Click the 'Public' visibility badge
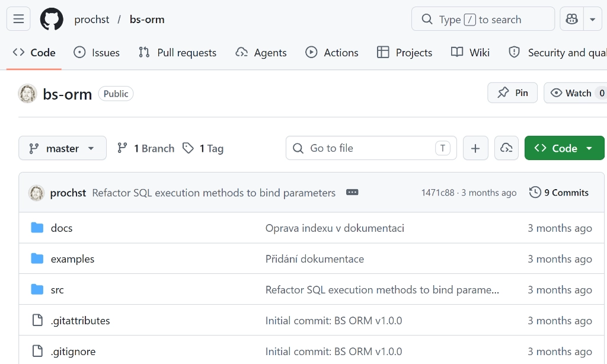 [x=116, y=94]
